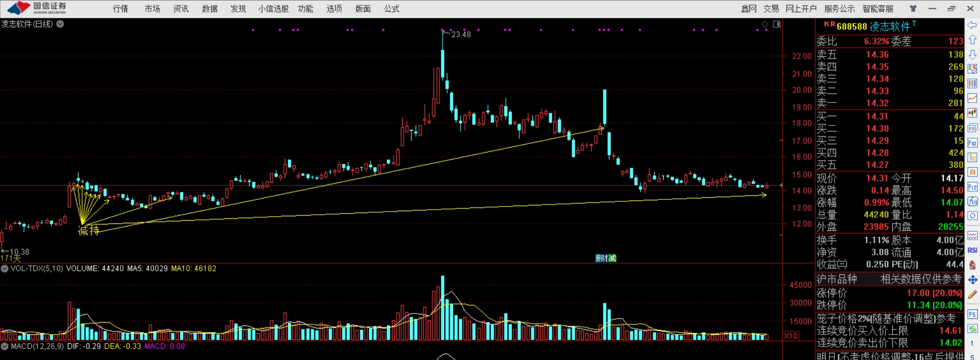Viewport: 980px width, 360px height.
Task: Click the 买五 price 14.27
Action: click(x=877, y=165)
